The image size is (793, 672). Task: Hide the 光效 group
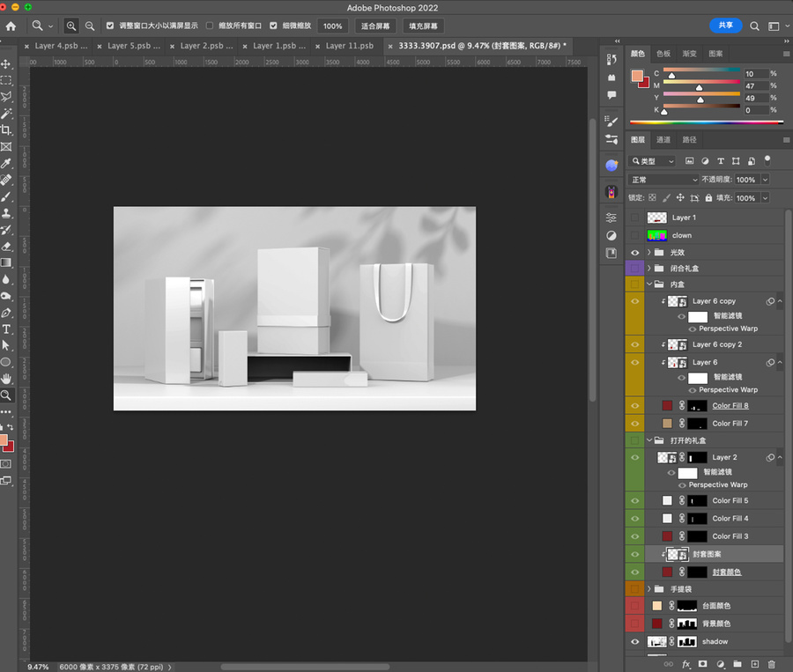click(634, 252)
